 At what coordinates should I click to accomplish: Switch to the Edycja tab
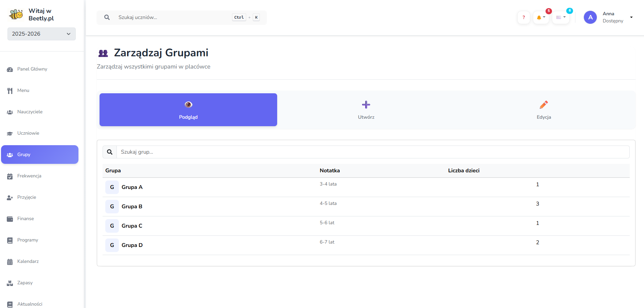tap(543, 110)
